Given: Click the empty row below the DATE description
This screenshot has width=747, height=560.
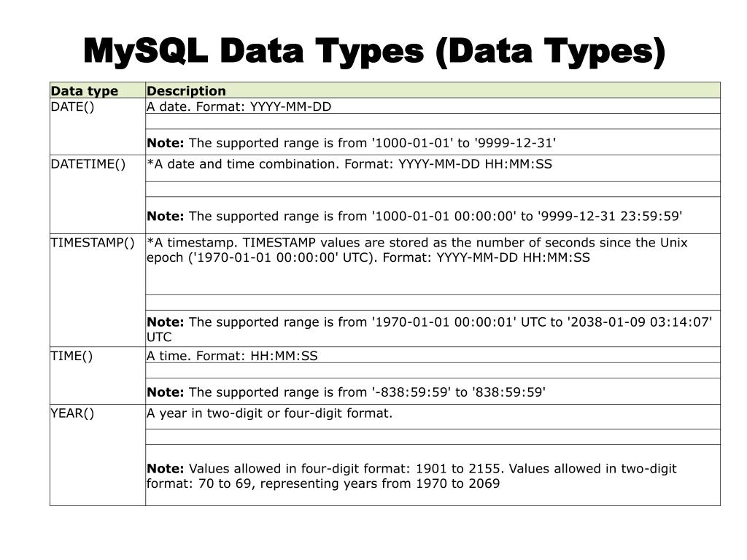Looking at the screenshot, I should point(433,121).
